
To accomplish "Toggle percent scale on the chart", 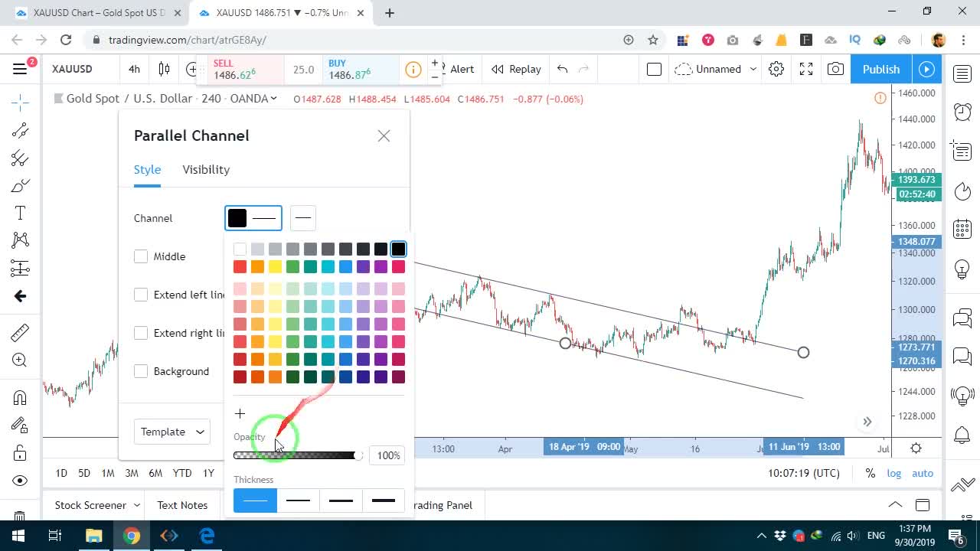I will pos(871,473).
